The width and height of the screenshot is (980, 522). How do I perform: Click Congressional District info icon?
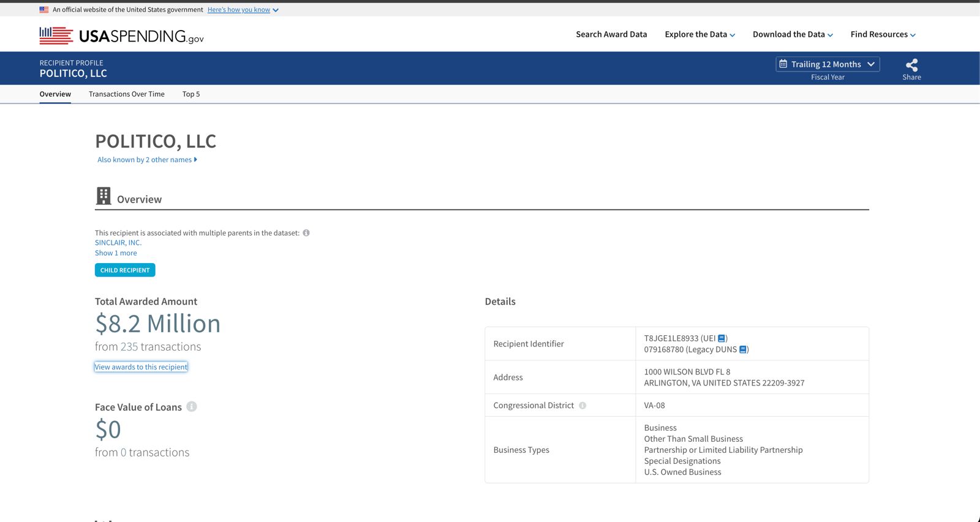(582, 405)
